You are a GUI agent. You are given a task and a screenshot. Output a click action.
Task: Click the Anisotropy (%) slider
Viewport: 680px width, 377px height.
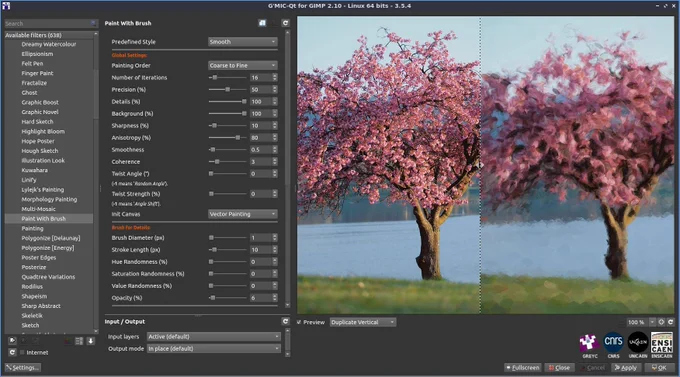pos(228,138)
